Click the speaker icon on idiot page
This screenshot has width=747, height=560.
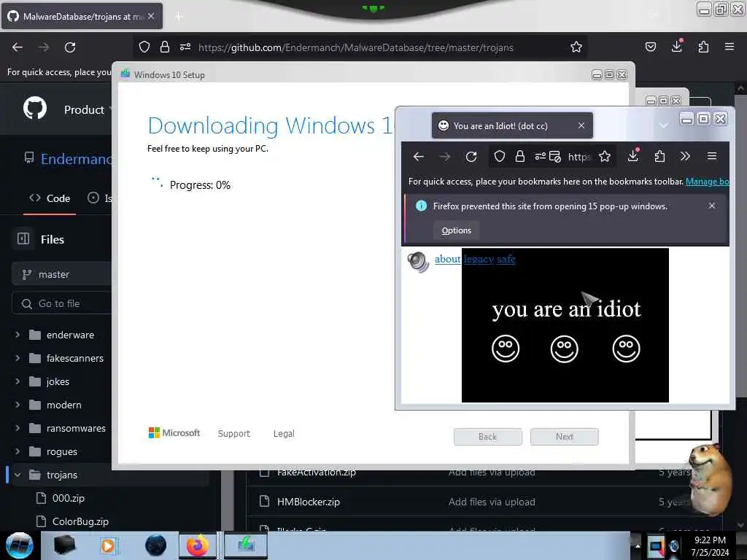click(418, 262)
